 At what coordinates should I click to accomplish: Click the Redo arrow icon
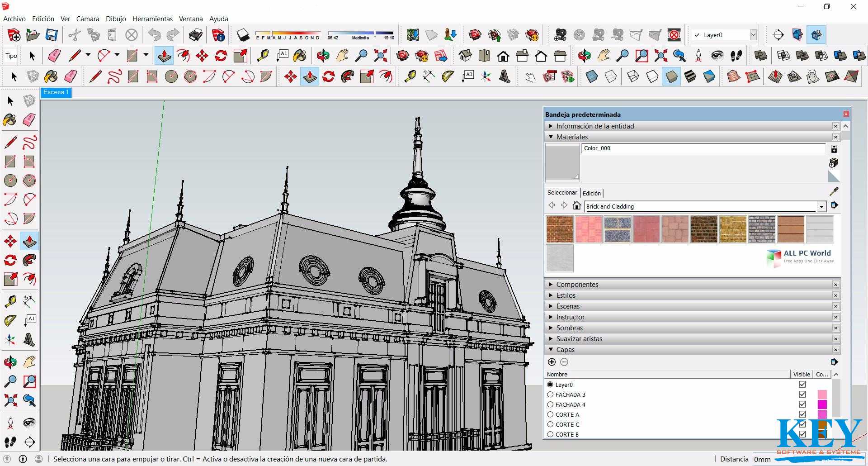pos(173,35)
